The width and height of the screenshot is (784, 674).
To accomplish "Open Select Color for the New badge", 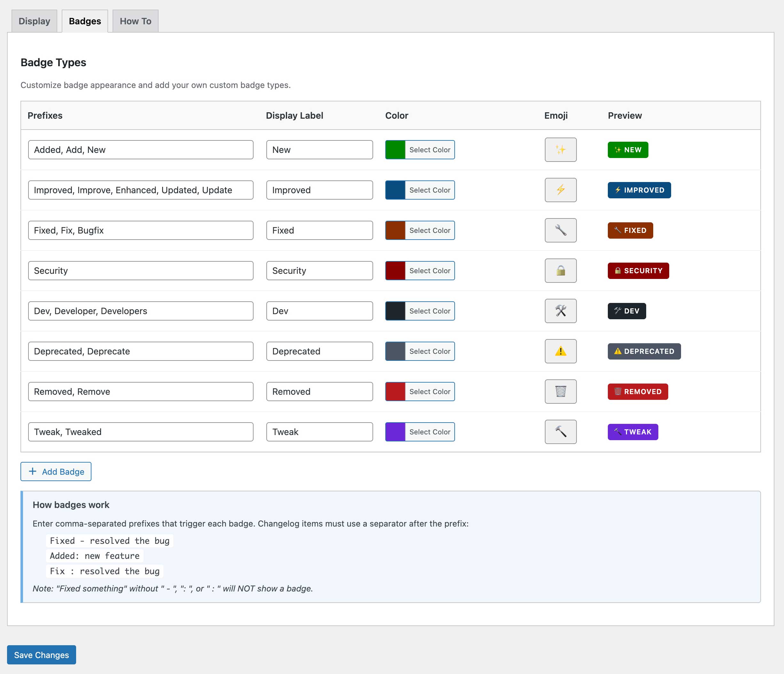I will click(429, 150).
